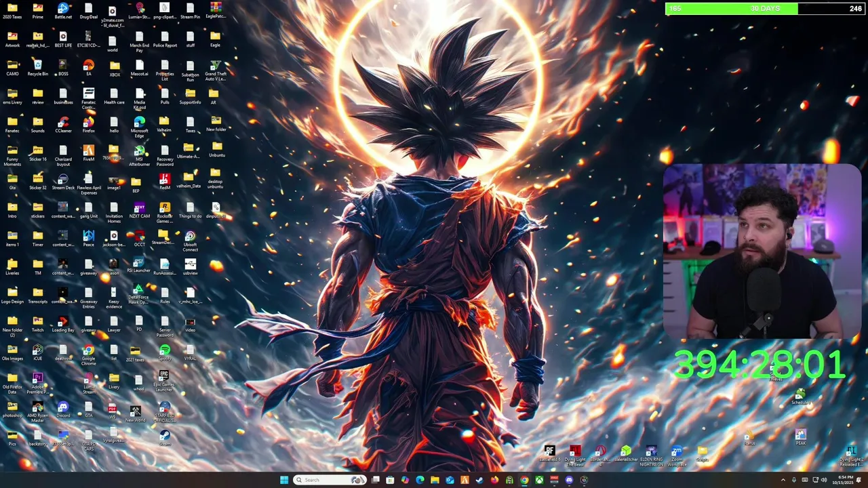
Task: Click the volume icon in system tray
Action: [825, 480]
